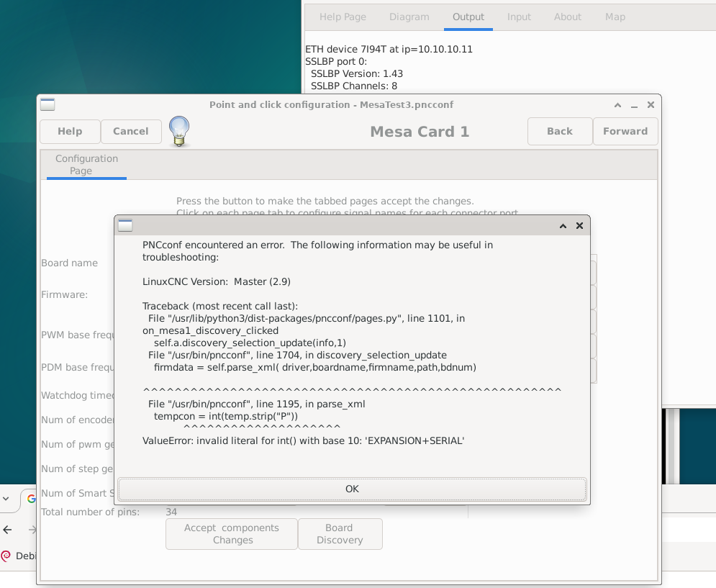Click the 'SSLBP Version: 1.43' line
Image resolution: width=716 pixels, height=588 pixels.
(x=357, y=73)
